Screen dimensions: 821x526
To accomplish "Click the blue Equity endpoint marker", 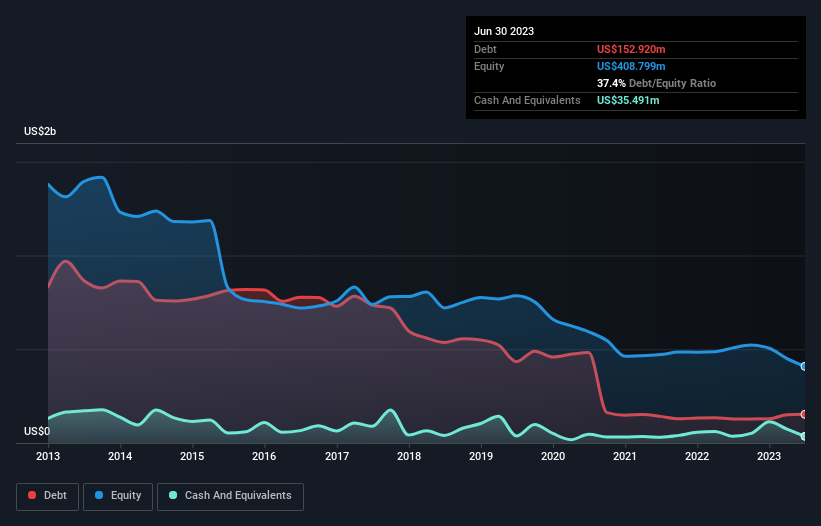I will click(804, 366).
